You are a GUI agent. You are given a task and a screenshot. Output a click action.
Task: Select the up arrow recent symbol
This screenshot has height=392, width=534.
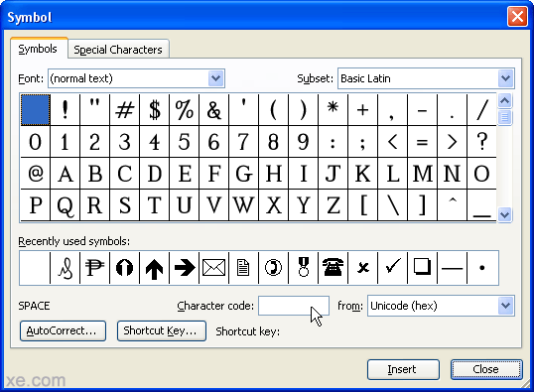click(x=154, y=268)
